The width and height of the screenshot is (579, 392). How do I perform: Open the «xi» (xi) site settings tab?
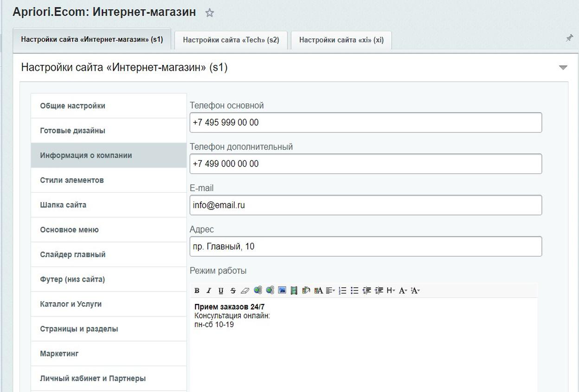coord(341,40)
